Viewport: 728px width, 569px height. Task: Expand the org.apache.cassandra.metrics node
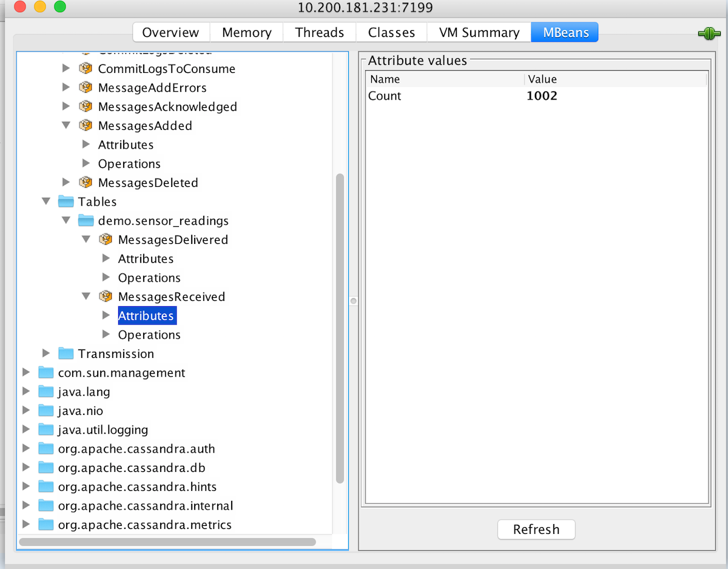click(25, 525)
